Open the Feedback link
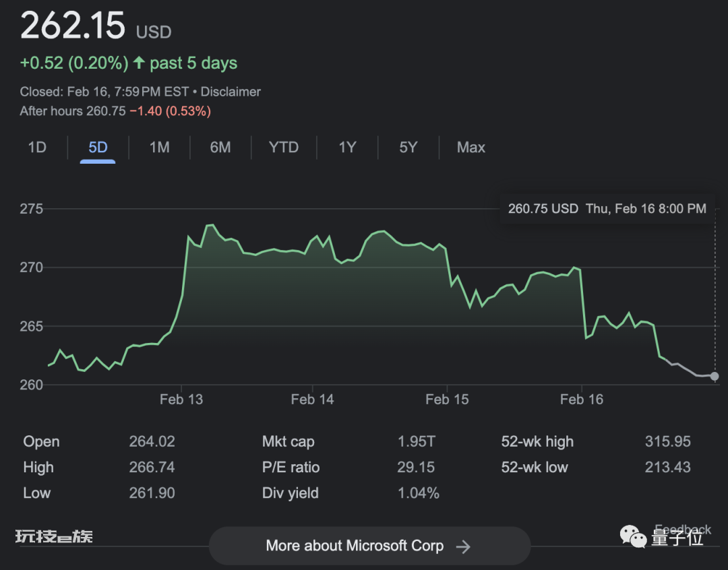Viewport: 728px width, 570px height. 682,530
